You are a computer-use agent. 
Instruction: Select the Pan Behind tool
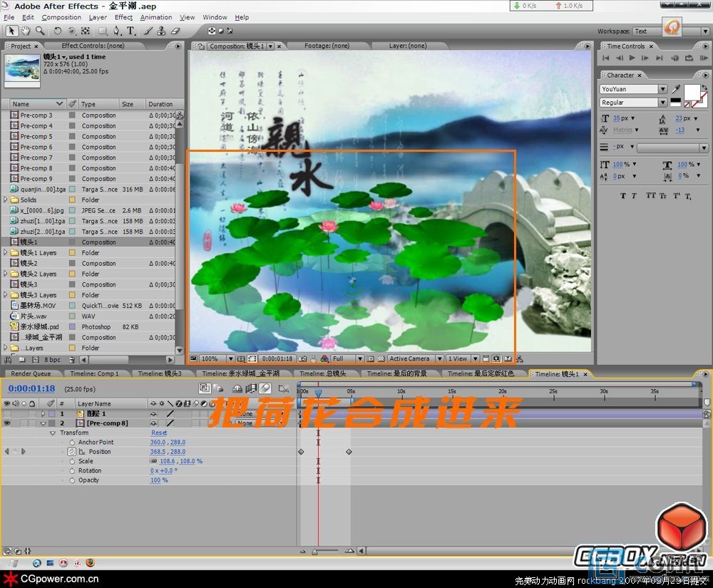pyautogui.click(x=85, y=31)
